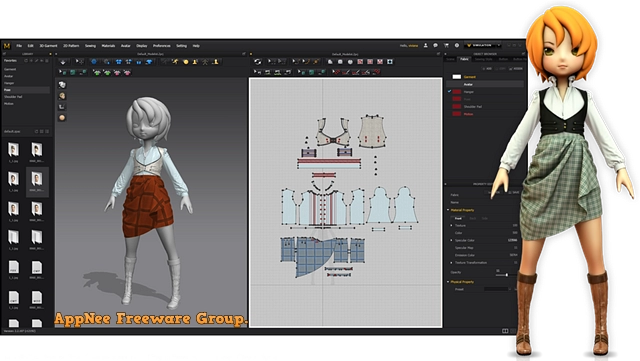Click the shopping cart icon
The width and height of the screenshot is (640, 361).
(446, 46)
